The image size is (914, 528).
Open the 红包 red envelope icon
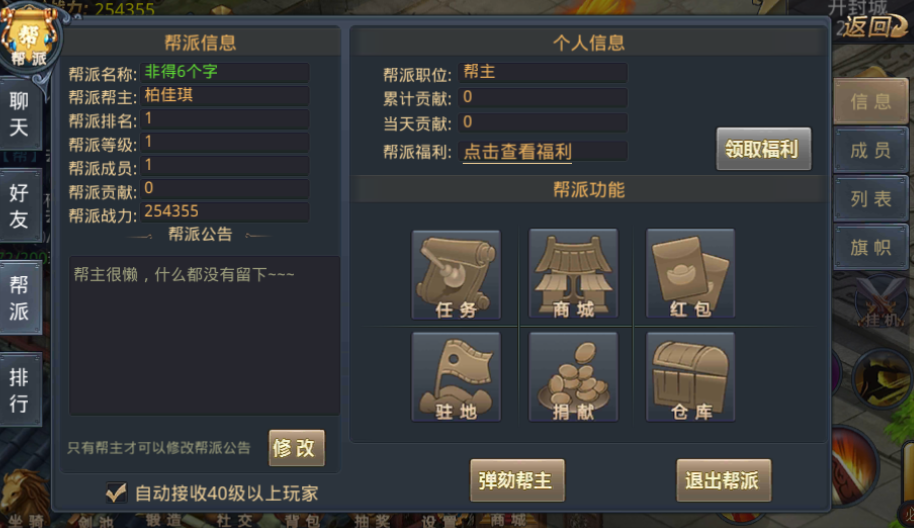(690, 274)
